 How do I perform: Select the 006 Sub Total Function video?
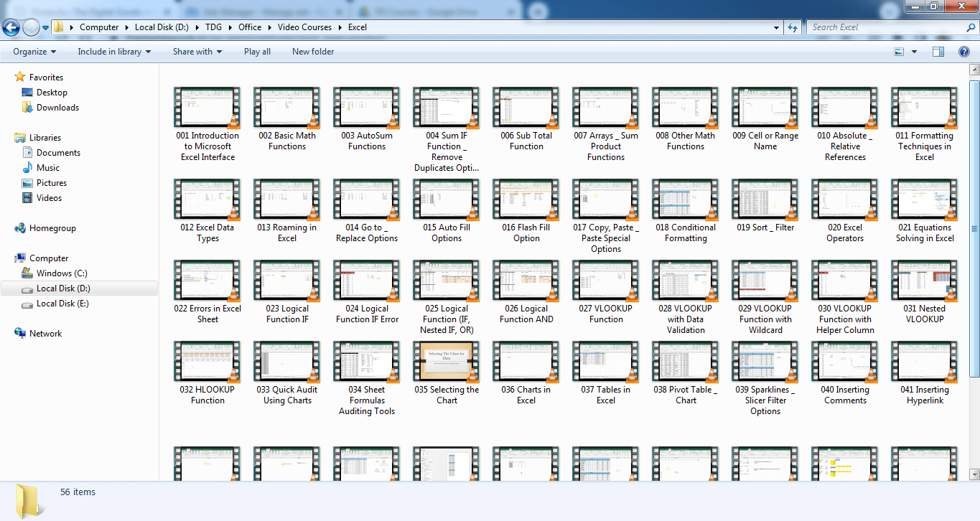pos(526,119)
